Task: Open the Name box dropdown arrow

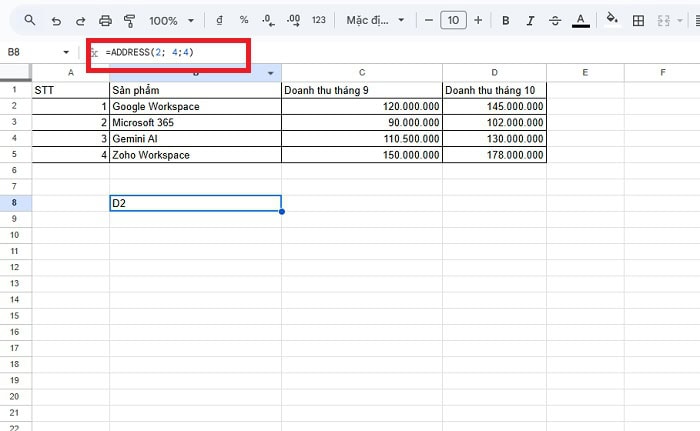Action: click(66, 52)
